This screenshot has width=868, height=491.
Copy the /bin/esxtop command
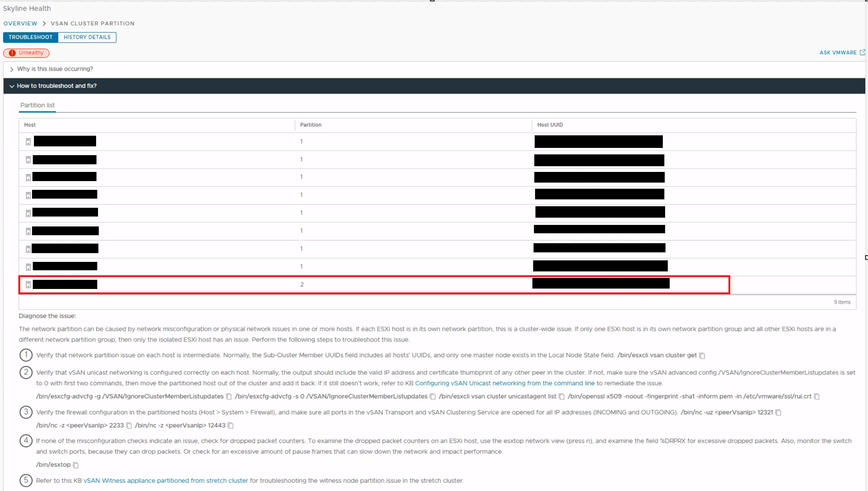tap(76, 465)
